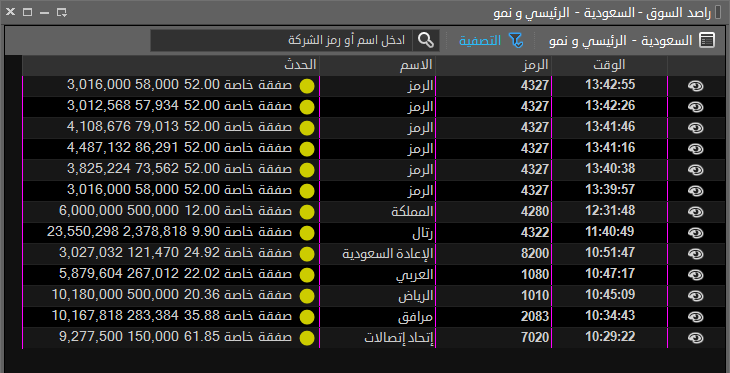Click eye icon for إتحاد إتصالات row
The height and width of the screenshot is (373, 730).
tap(696, 338)
